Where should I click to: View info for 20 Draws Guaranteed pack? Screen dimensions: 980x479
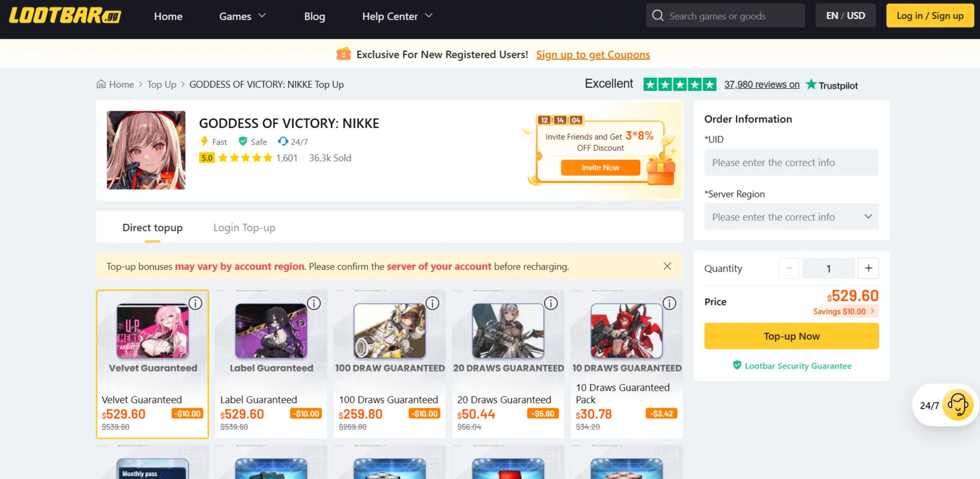[x=551, y=303]
